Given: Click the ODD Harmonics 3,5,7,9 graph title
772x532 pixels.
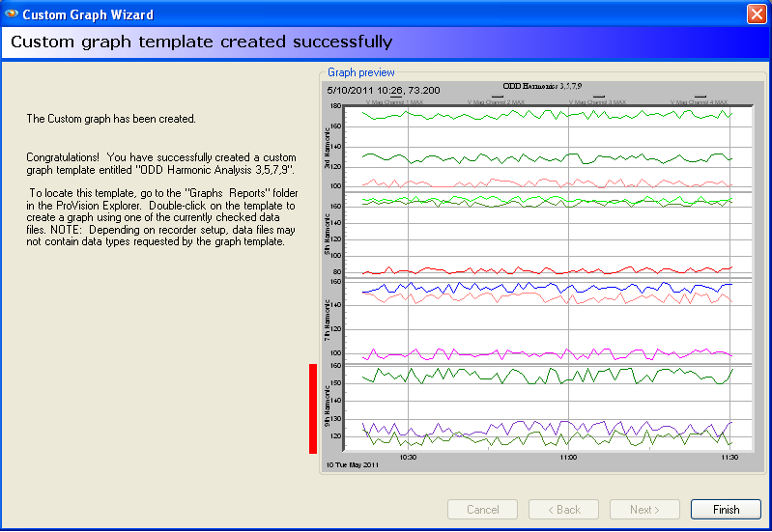Looking at the screenshot, I should click(x=542, y=86).
